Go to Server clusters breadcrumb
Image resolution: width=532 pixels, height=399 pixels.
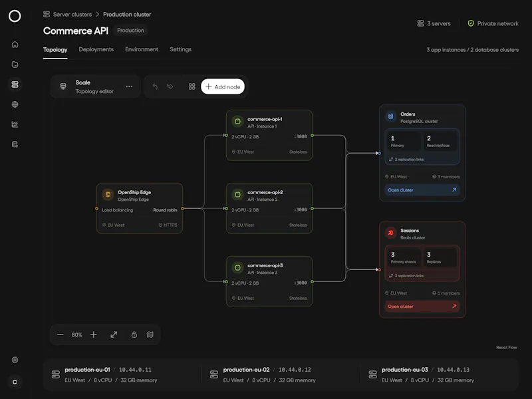pos(72,14)
